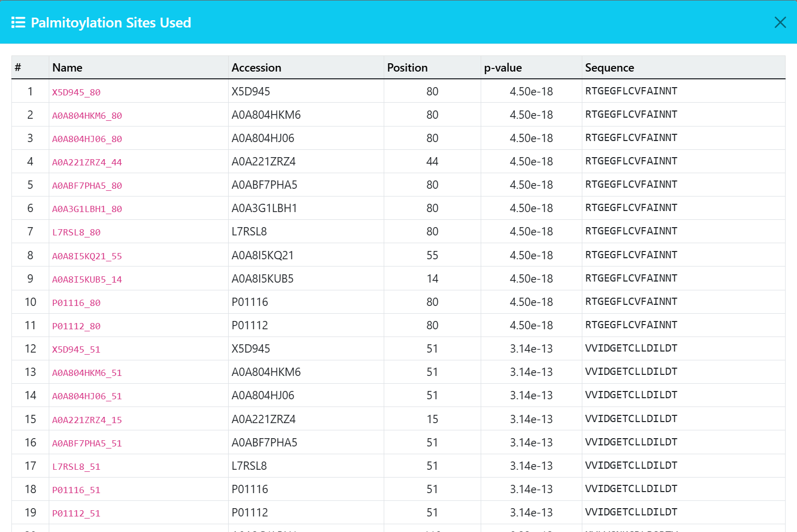Click row number 10 cell
The image size is (797, 532).
(31, 302)
